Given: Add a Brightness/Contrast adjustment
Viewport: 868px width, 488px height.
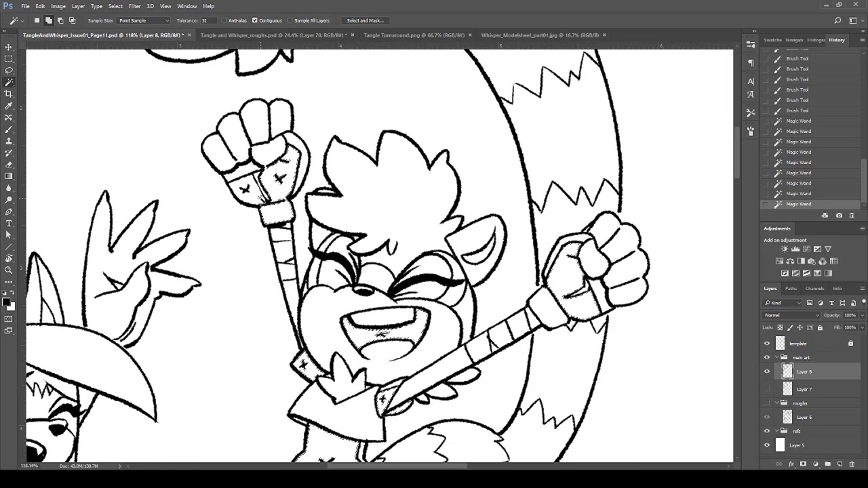Looking at the screenshot, I should point(785,249).
